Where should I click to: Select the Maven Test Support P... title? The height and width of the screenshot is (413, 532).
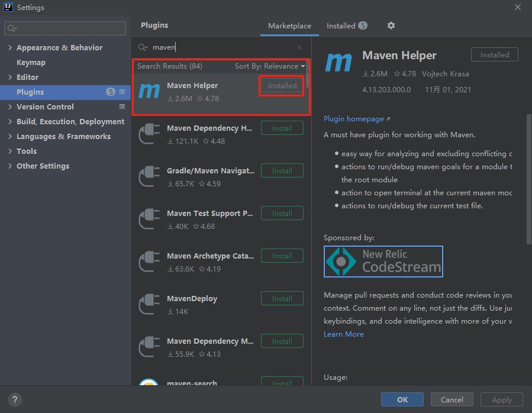209,214
